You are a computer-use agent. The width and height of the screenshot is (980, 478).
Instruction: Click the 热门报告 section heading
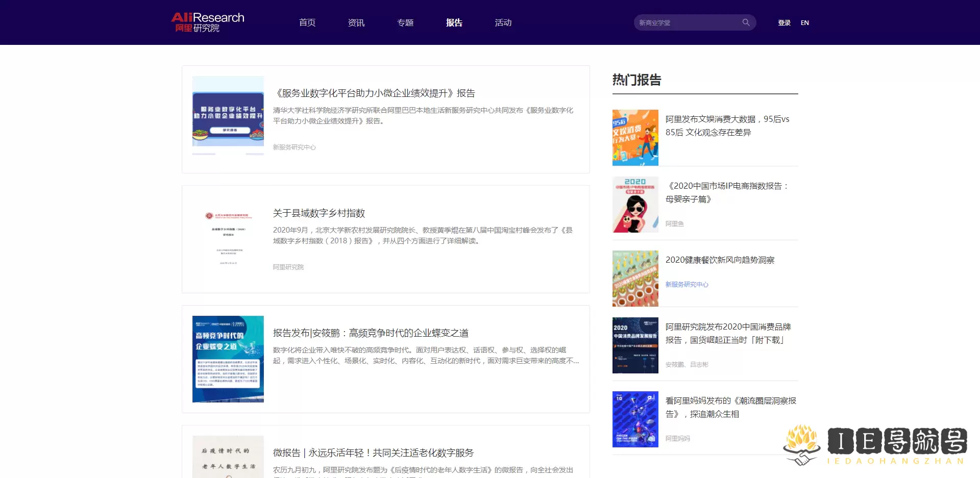(636, 80)
